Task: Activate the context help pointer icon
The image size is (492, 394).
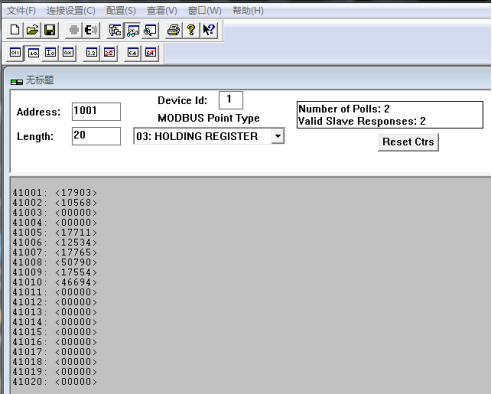Action: [x=209, y=30]
